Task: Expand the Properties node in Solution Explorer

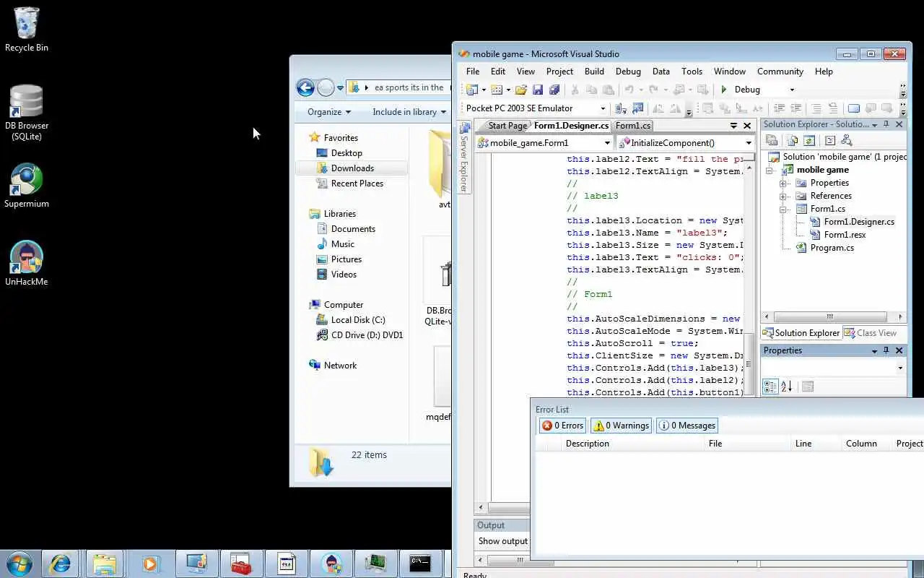Action: (783, 183)
